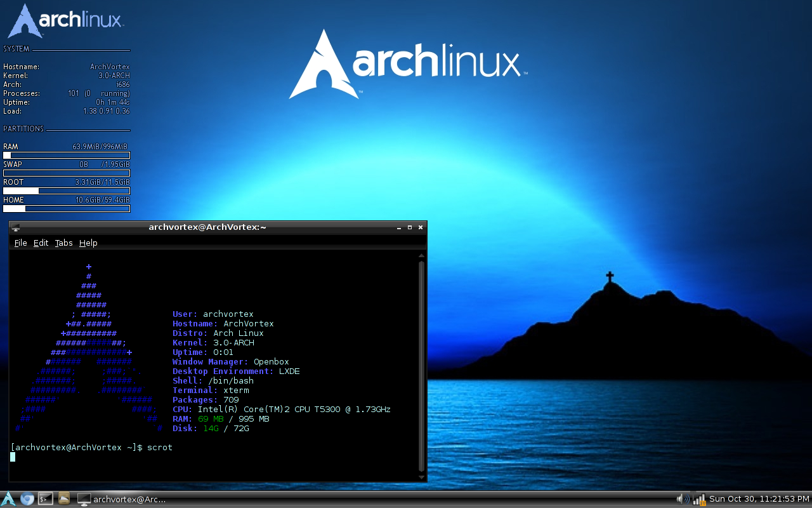Click the terminal icon in the title bar
Viewport: 812px width, 508px height.
tap(15, 227)
